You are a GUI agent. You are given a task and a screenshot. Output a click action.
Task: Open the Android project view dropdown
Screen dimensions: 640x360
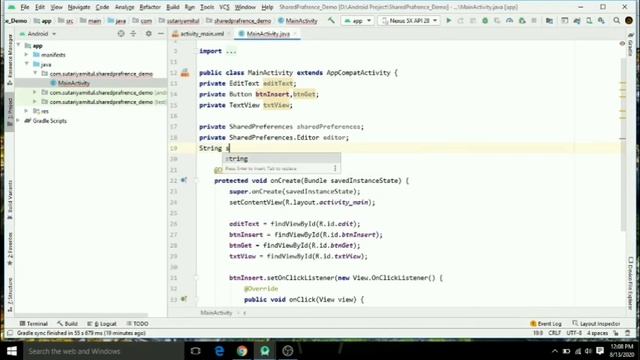[38, 34]
